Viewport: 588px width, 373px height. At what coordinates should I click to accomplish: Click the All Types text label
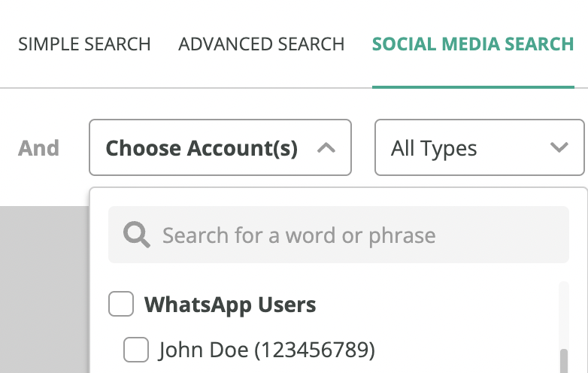pyautogui.click(x=434, y=148)
